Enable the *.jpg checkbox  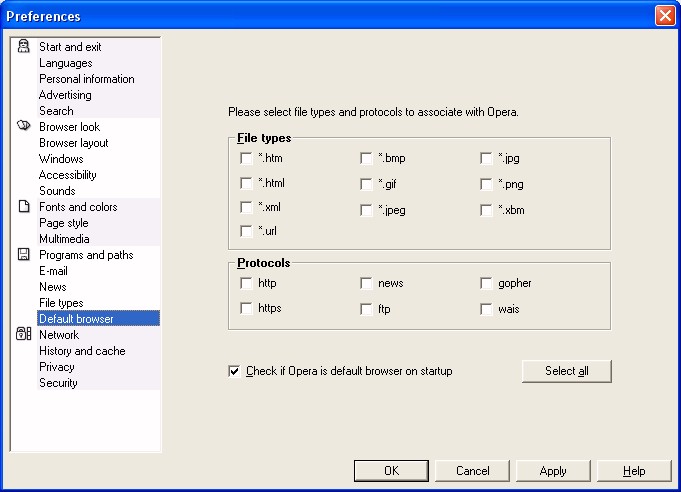486,158
